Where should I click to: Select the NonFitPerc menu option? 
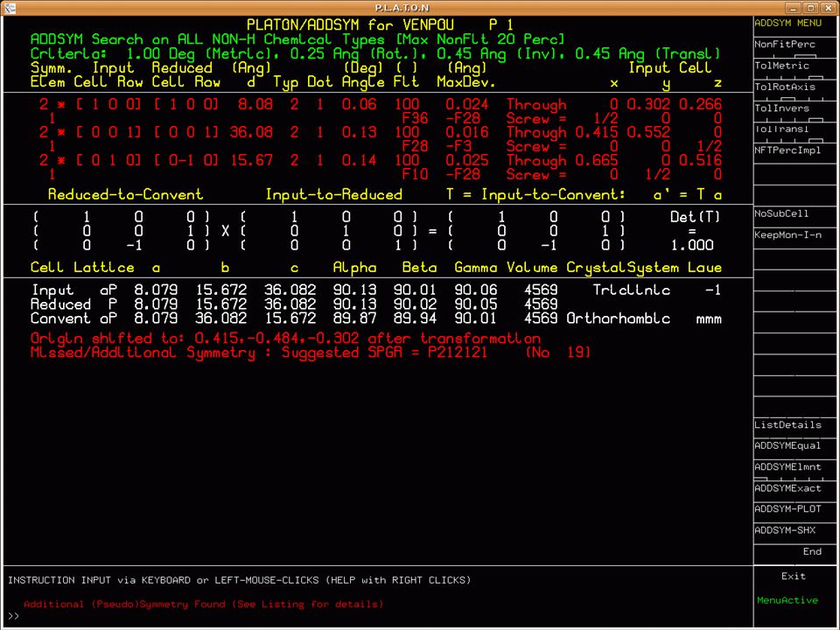pyautogui.click(x=784, y=45)
